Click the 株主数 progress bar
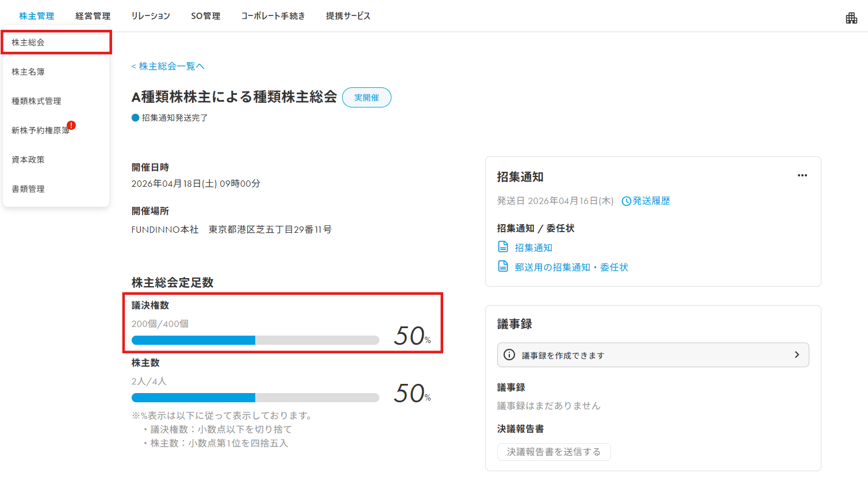868x481 pixels. point(255,398)
